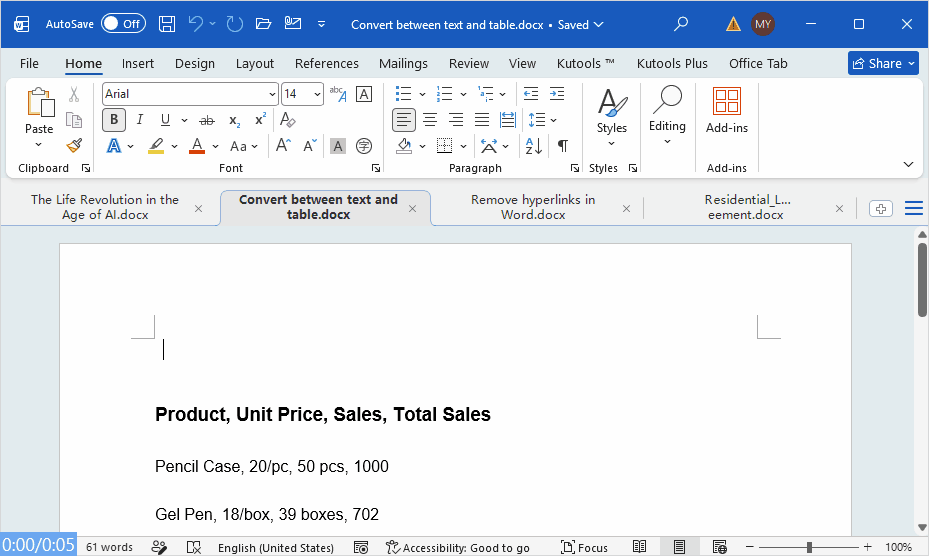Toggle Bold formatting
This screenshot has height=556, width=929.
click(114, 120)
